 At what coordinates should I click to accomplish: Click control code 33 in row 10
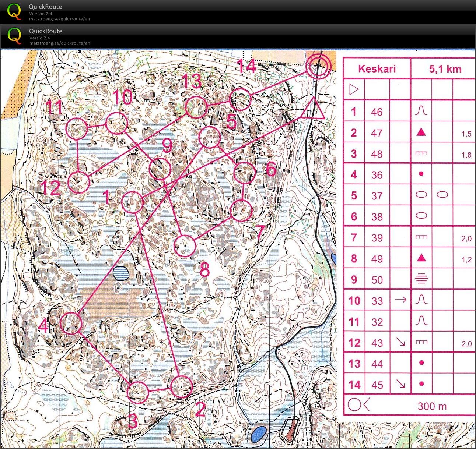[377, 301]
